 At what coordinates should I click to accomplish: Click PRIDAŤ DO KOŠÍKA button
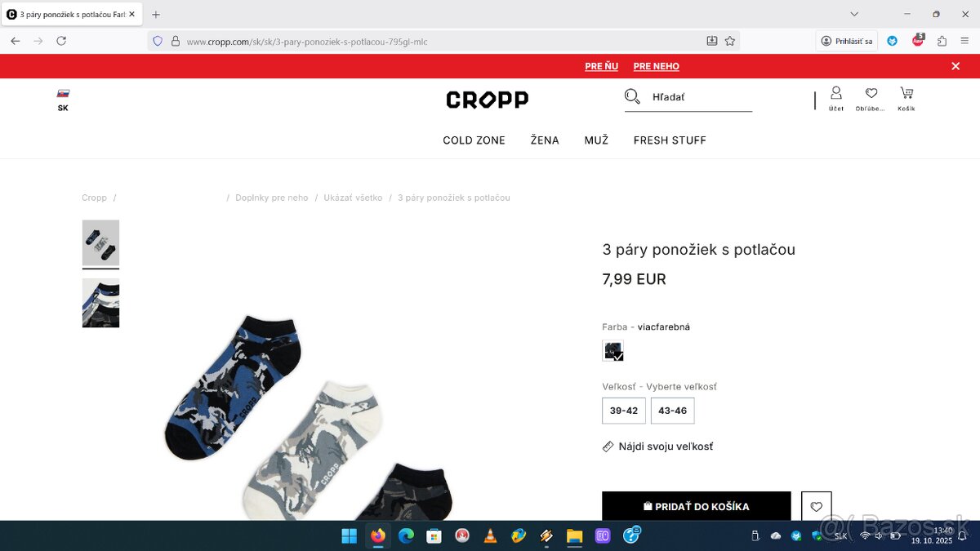(697, 506)
